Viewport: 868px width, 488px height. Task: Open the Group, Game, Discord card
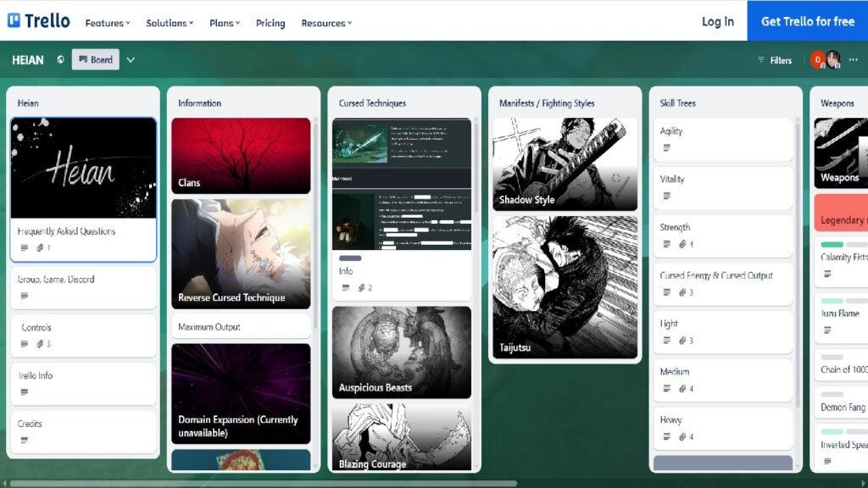tap(83, 287)
